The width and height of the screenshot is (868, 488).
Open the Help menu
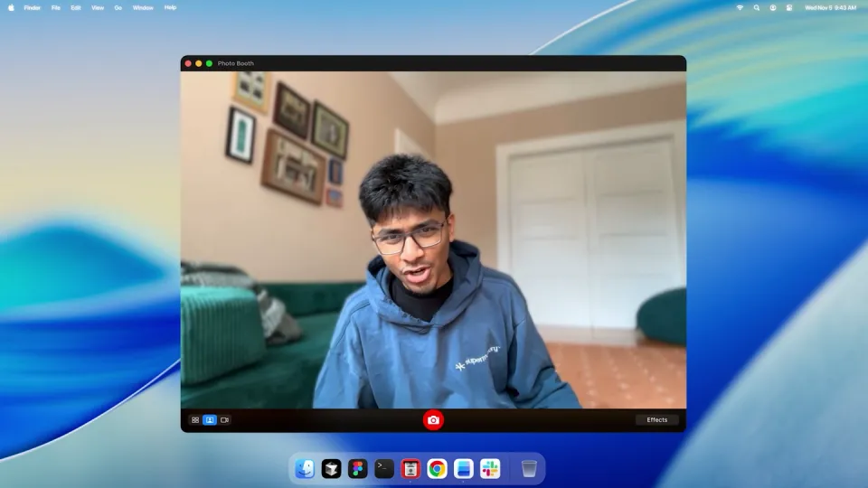(170, 8)
